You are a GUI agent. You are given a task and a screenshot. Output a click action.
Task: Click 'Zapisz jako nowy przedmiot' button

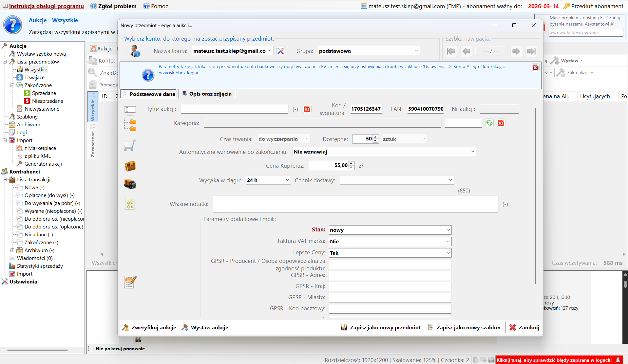click(x=381, y=327)
